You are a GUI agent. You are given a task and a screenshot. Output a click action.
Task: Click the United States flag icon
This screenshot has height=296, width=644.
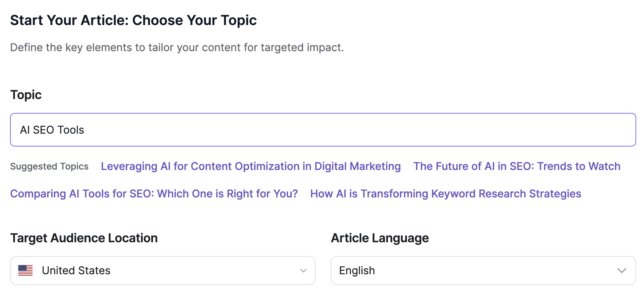pos(26,270)
